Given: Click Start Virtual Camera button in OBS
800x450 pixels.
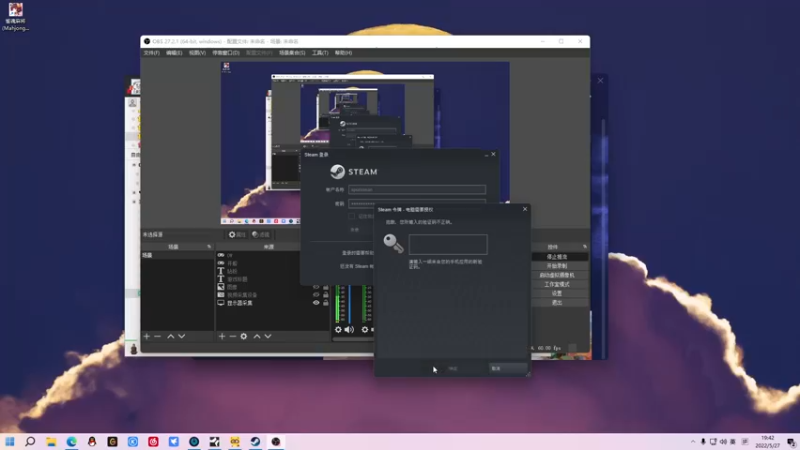Looking at the screenshot, I should 557,275.
